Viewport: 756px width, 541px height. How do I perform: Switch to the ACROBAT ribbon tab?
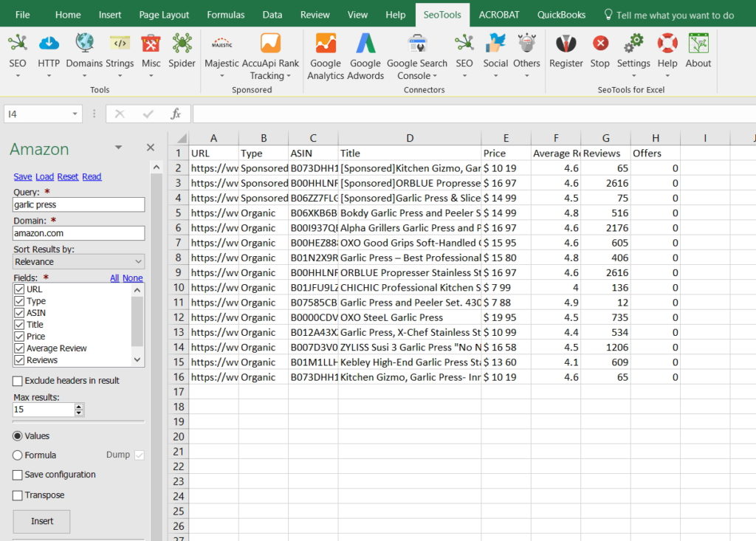pos(499,15)
